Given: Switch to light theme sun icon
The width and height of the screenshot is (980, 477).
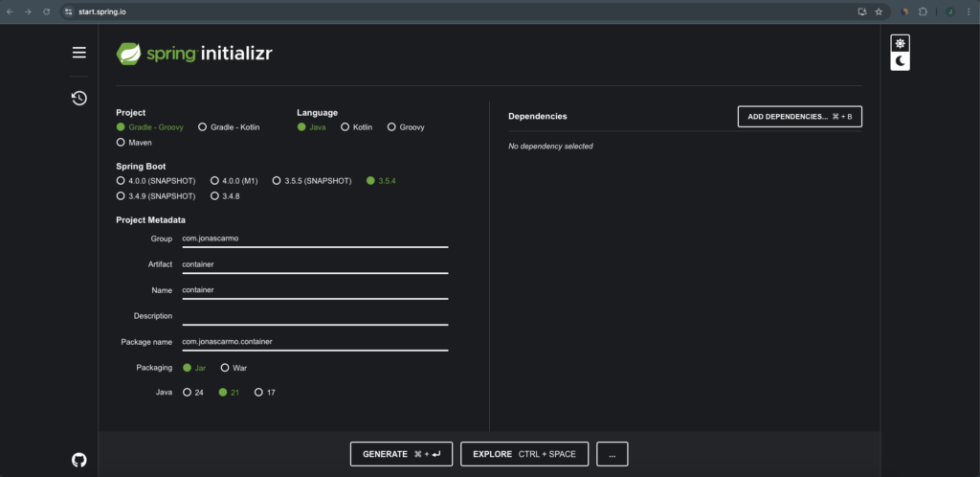Looking at the screenshot, I should tap(900, 44).
